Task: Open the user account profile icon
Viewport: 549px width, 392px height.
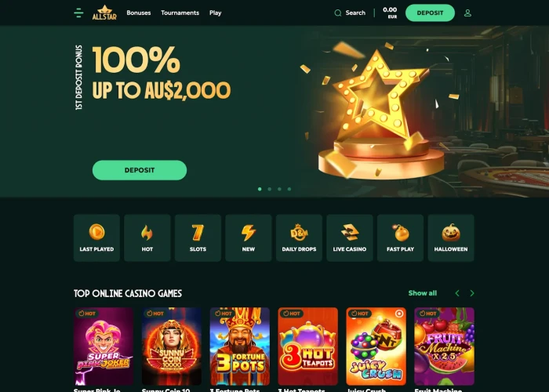Action: click(x=467, y=13)
